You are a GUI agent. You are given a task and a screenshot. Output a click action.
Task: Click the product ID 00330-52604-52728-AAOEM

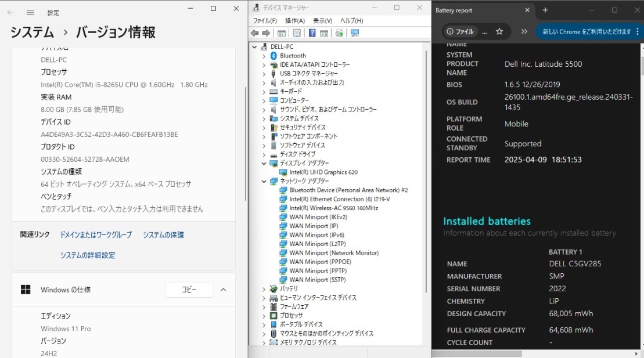pyautogui.click(x=85, y=160)
